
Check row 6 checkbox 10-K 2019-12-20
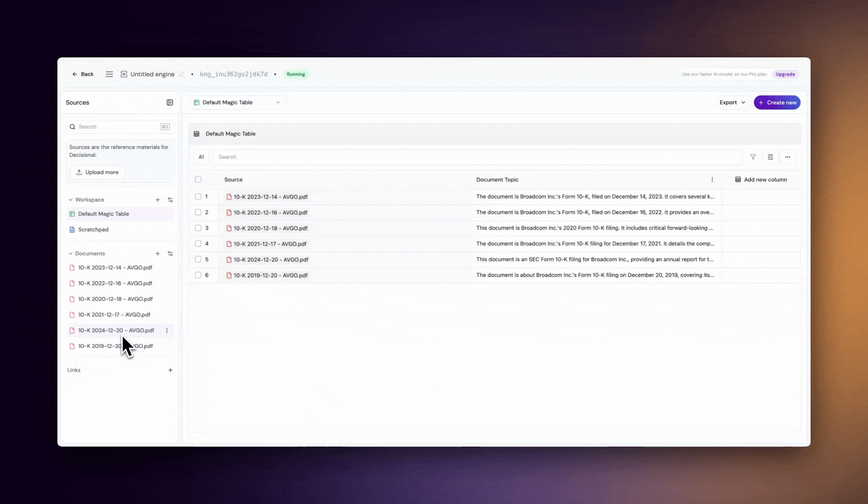(198, 275)
